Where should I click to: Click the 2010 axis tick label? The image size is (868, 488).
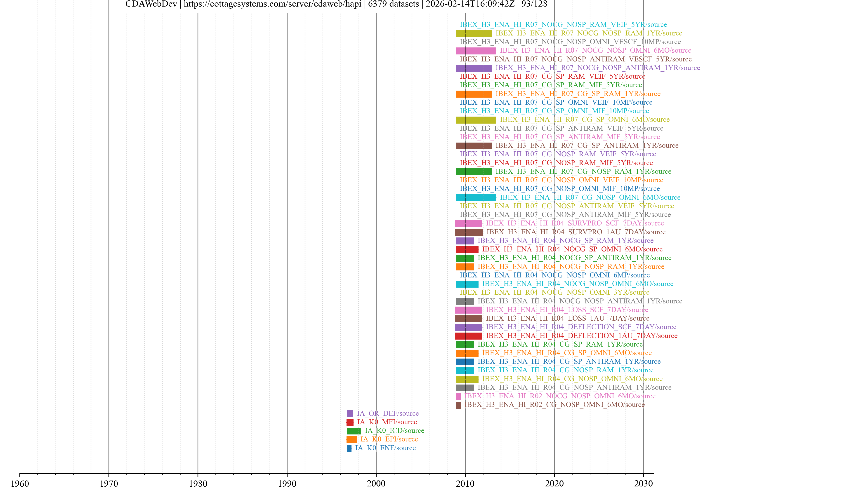coord(465,484)
